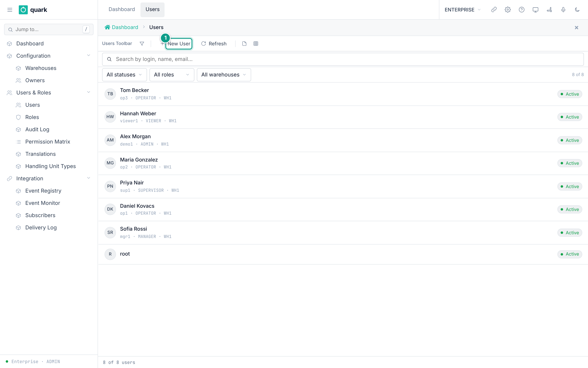The image size is (588, 368).
Task: Click the document export icon in toolbar
Action: pyautogui.click(x=244, y=44)
